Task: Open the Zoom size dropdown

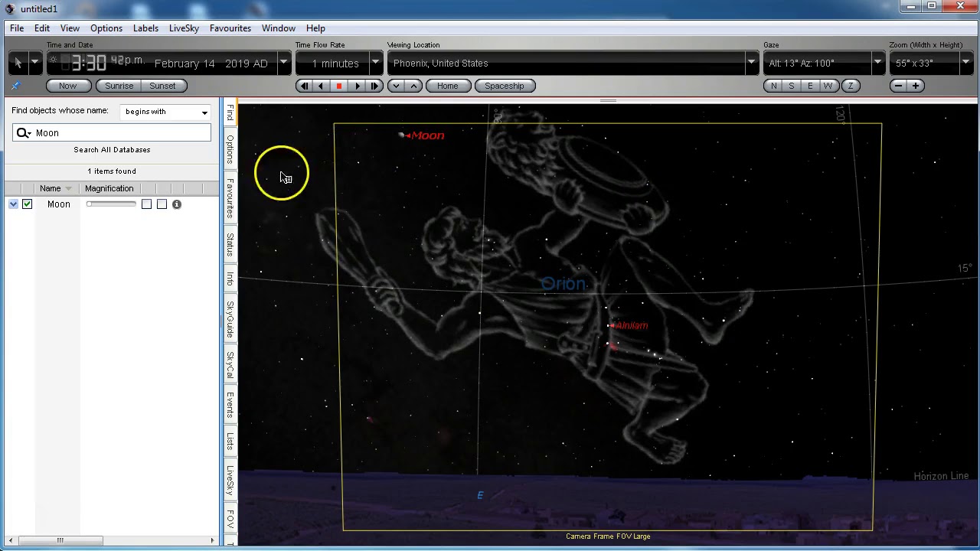Action: (965, 63)
